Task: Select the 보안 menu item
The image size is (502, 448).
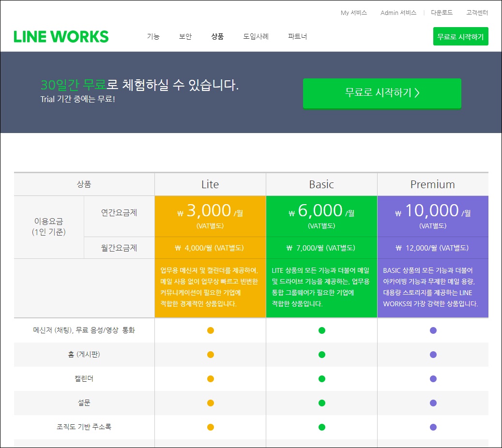Action: coord(185,36)
